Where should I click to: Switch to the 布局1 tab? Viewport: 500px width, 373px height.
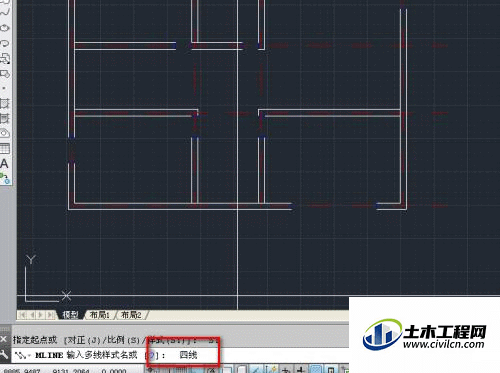(x=99, y=315)
